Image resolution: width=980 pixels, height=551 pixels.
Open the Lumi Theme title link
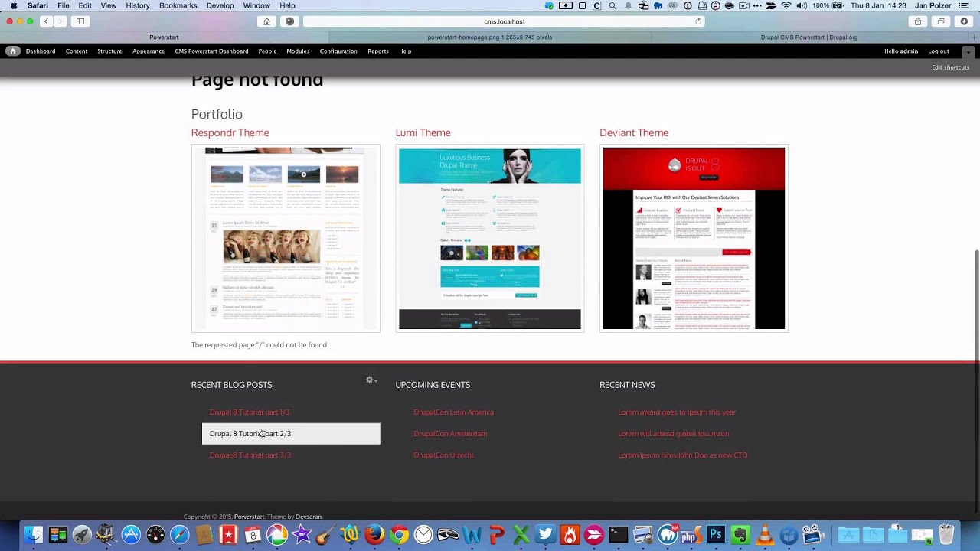click(x=423, y=132)
